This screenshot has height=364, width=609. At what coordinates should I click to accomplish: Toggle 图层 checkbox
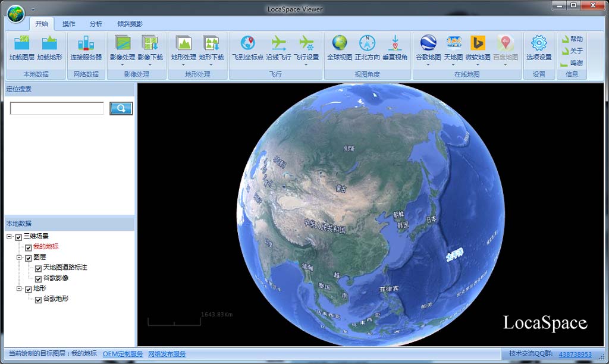pyautogui.click(x=29, y=258)
